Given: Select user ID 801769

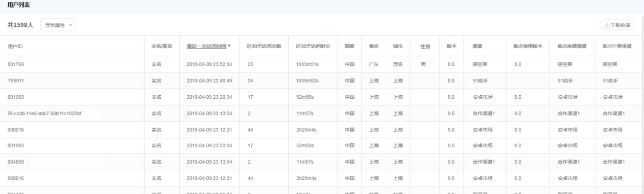Looking at the screenshot, I should [x=16, y=64].
